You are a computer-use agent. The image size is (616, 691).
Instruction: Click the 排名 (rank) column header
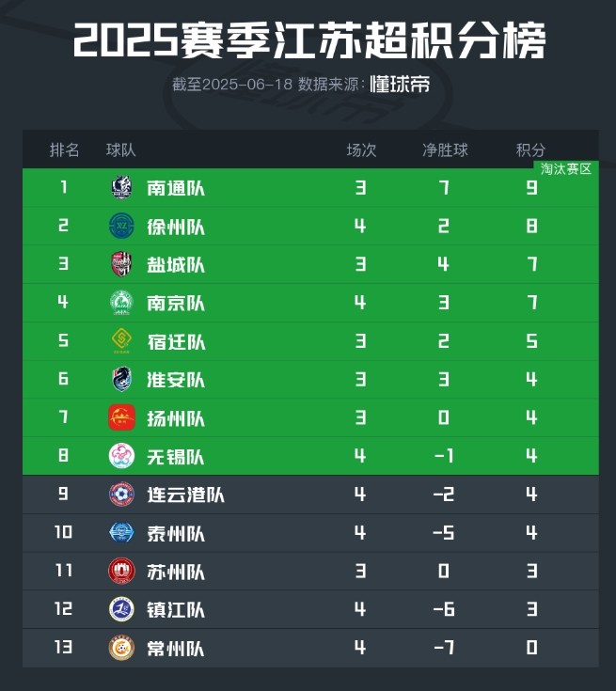coord(65,150)
